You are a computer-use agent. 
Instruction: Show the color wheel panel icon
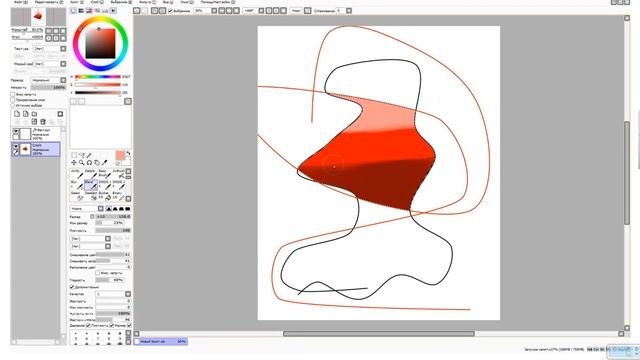[73, 11]
